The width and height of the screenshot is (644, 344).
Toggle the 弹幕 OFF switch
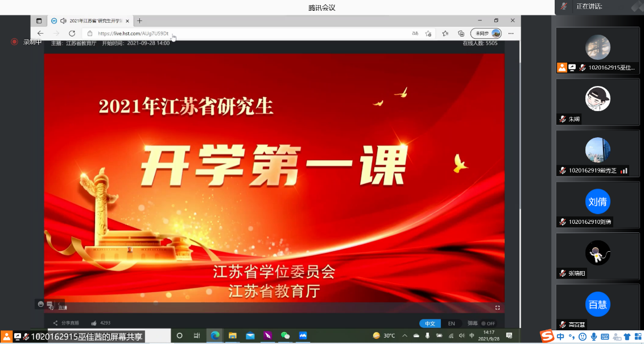coord(488,323)
